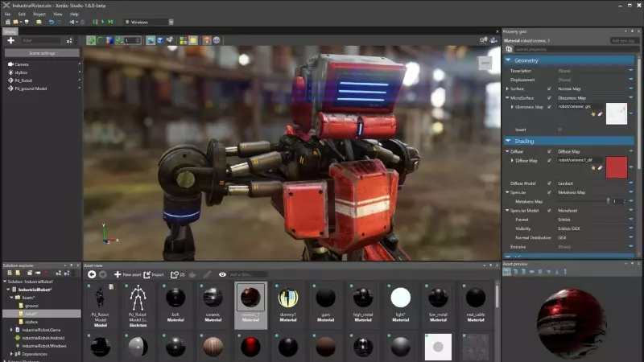Select the Pd_Robot Model Skeleton asset
Screen dimensions: 644x362
tap(138, 305)
